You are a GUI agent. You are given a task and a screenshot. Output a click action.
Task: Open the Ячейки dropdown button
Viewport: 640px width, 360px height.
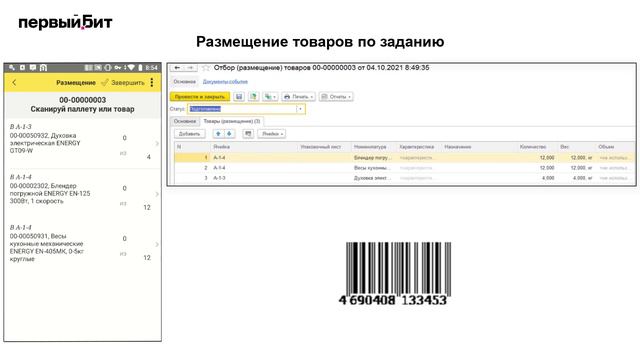coord(272,134)
